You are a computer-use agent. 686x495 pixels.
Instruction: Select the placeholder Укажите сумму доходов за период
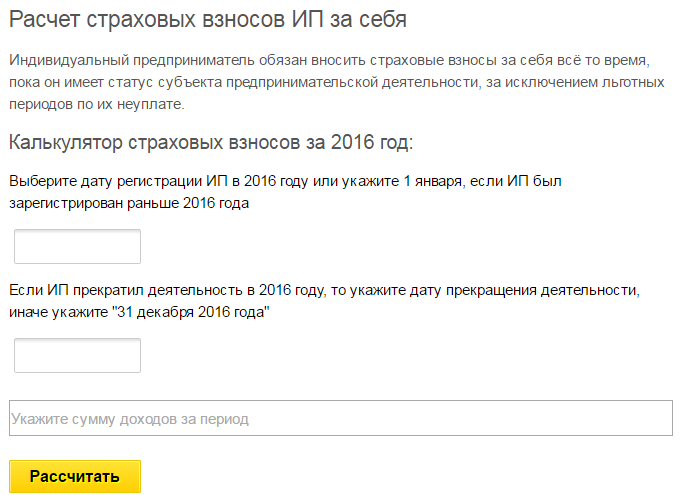pyautogui.click(x=130, y=419)
